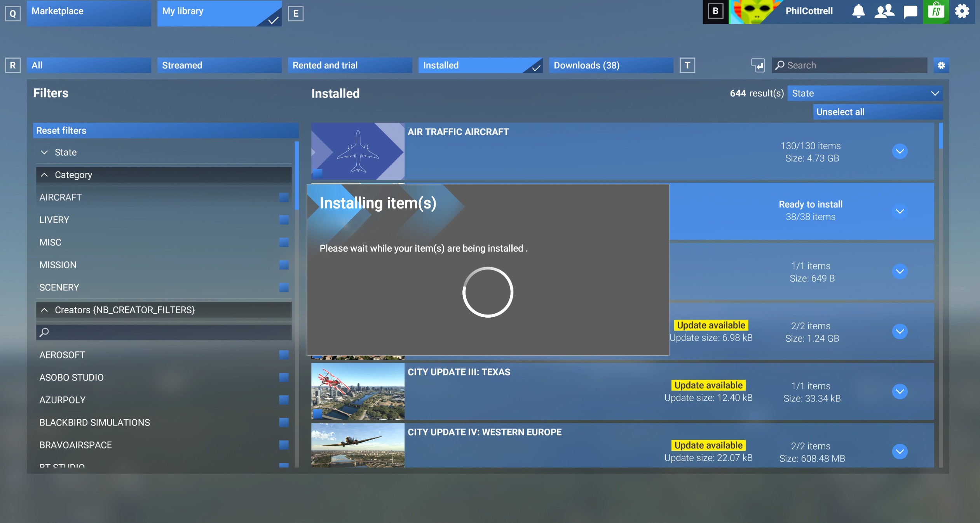Click Air Traffic Aircraft thumbnail
Viewport: 980px width, 523px height.
coord(358,151)
